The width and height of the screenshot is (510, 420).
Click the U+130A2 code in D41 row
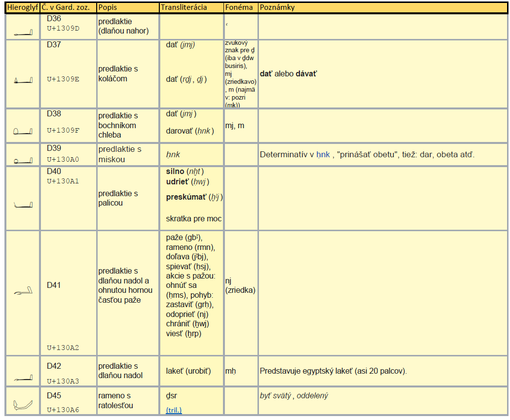63,348
